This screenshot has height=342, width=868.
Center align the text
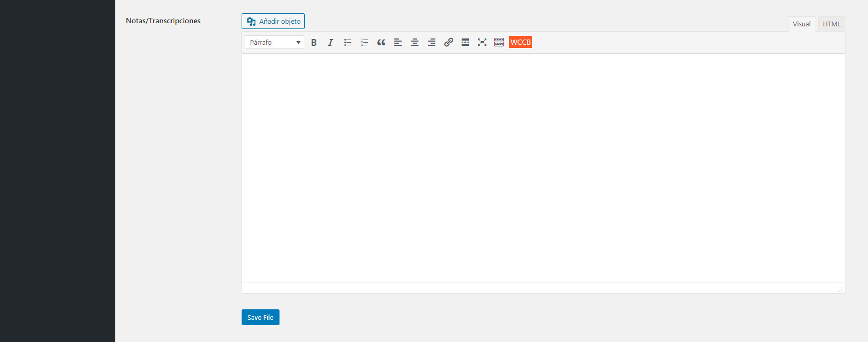pos(415,42)
